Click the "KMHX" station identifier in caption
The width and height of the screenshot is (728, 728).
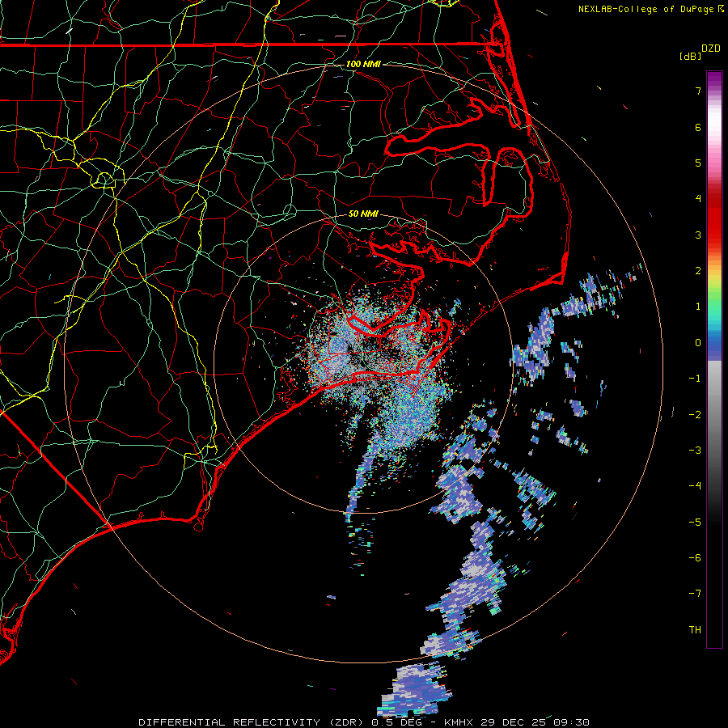[459, 722]
